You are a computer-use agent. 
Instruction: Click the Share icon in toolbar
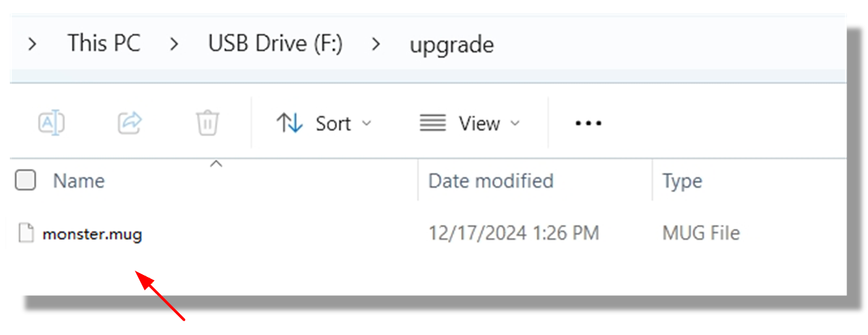click(130, 123)
